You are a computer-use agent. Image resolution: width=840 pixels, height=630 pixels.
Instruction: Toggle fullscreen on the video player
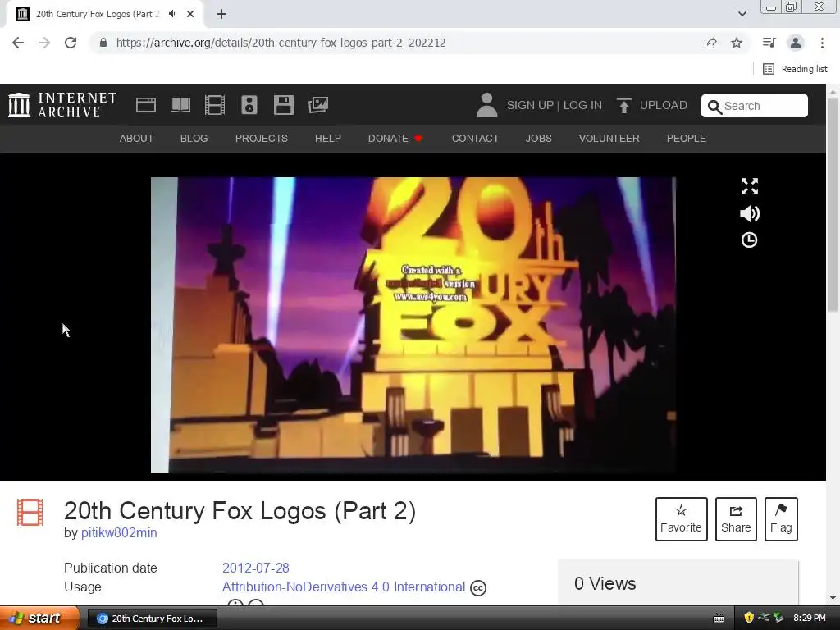tap(750, 186)
